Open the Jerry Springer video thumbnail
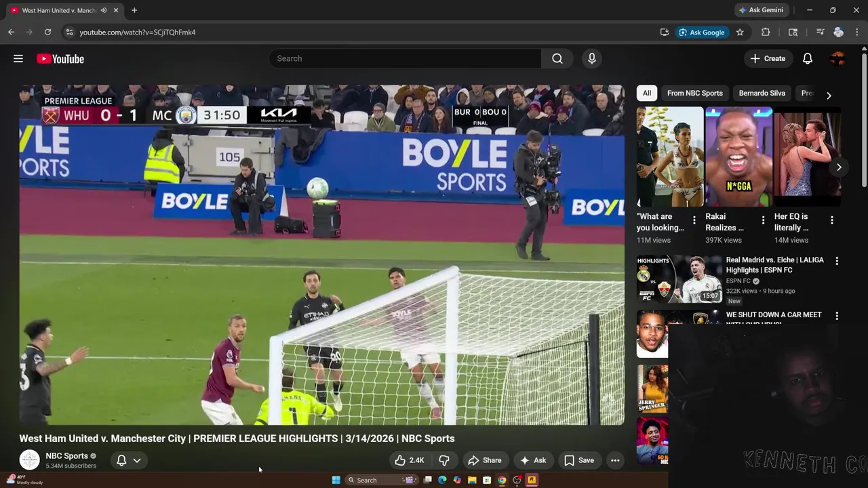 click(652, 389)
